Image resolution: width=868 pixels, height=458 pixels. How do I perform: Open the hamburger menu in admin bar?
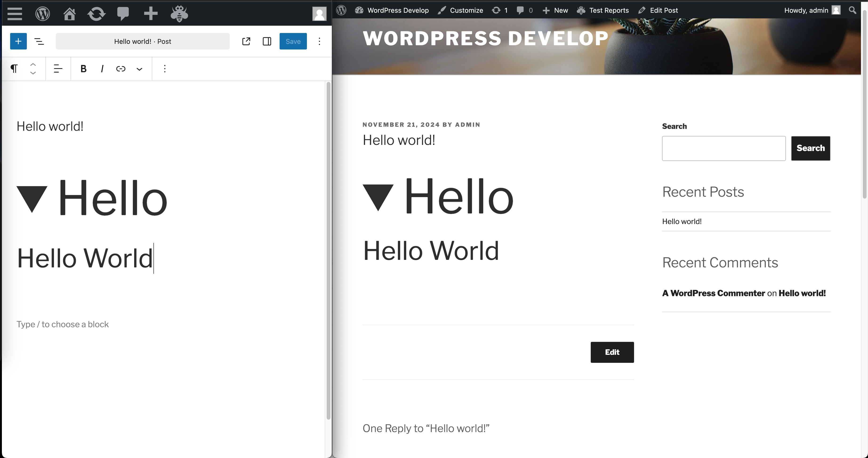tap(15, 14)
